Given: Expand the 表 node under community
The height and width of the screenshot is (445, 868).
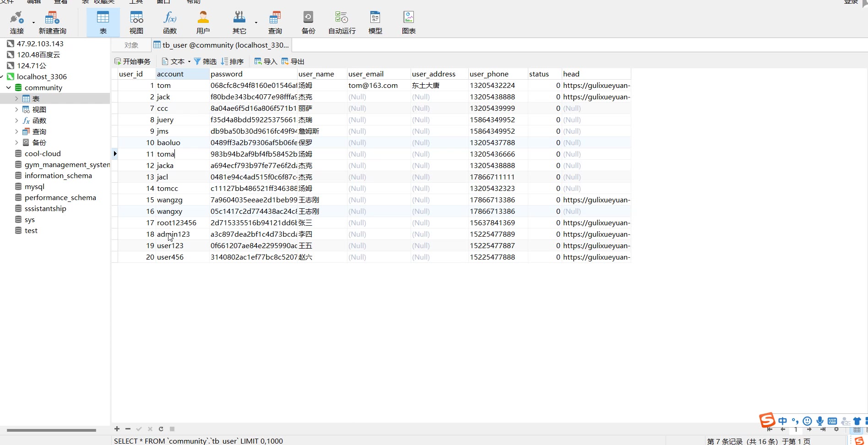Looking at the screenshot, I should tap(17, 98).
